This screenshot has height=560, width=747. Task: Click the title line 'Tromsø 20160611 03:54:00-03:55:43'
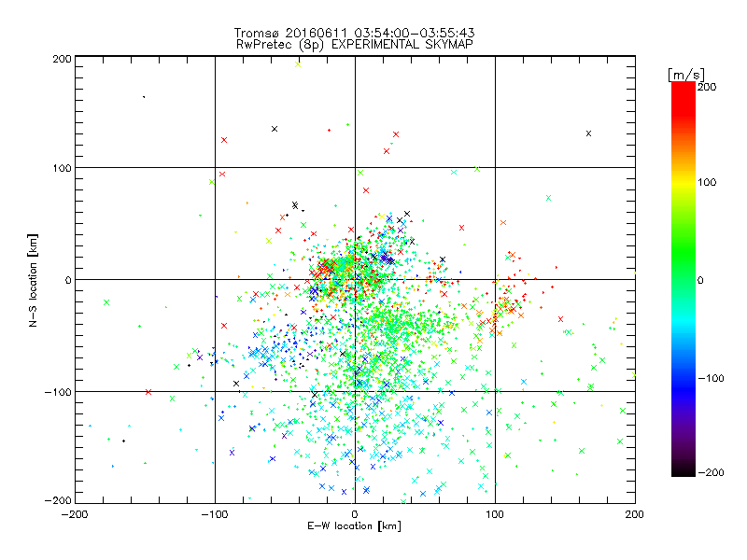click(354, 33)
